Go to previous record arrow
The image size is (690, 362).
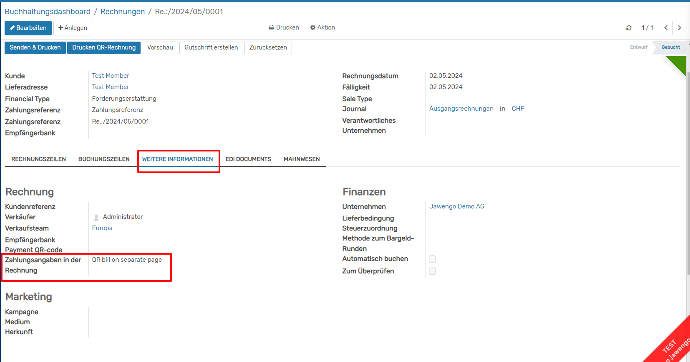tap(666, 28)
